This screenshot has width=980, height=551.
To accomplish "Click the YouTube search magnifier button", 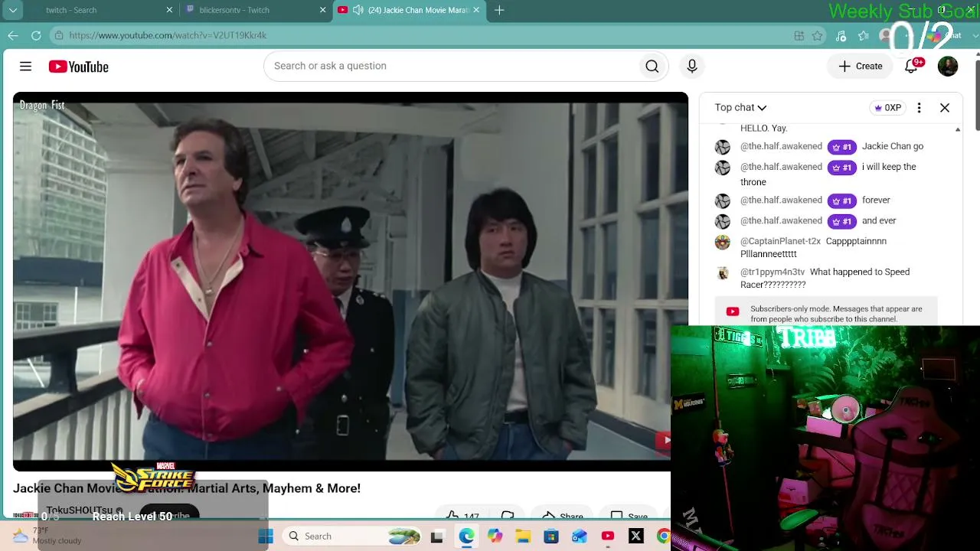I will pos(652,67).
